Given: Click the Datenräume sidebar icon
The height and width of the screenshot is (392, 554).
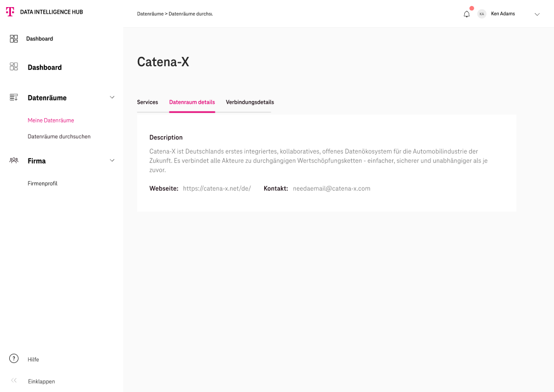Looking at the screenshot, I should pyautogui.click(x=14, y=97).
